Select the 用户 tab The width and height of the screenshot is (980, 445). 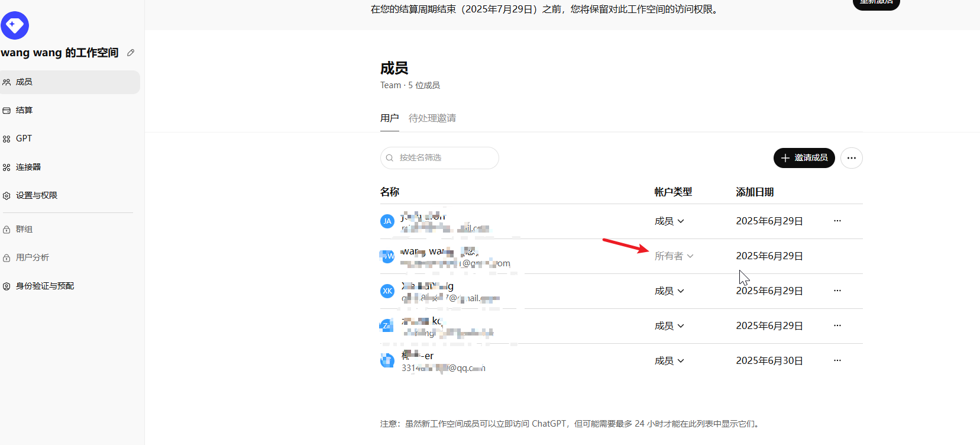coord(389,118)
